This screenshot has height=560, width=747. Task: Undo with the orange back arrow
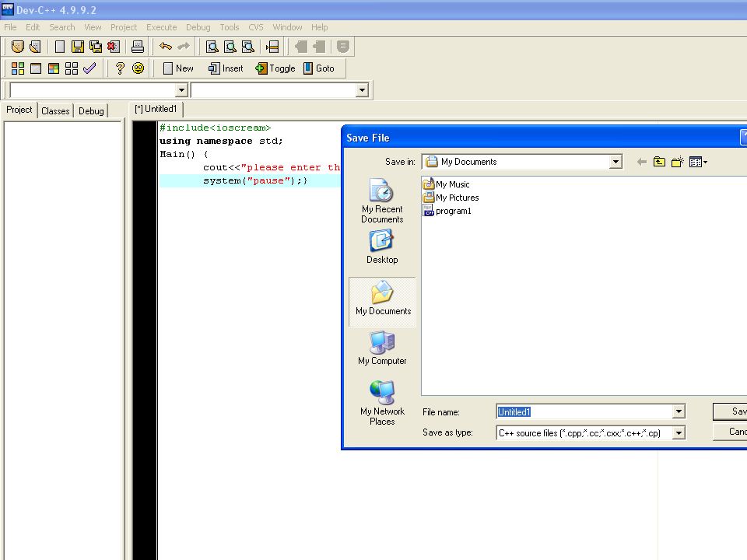[165, 47]
